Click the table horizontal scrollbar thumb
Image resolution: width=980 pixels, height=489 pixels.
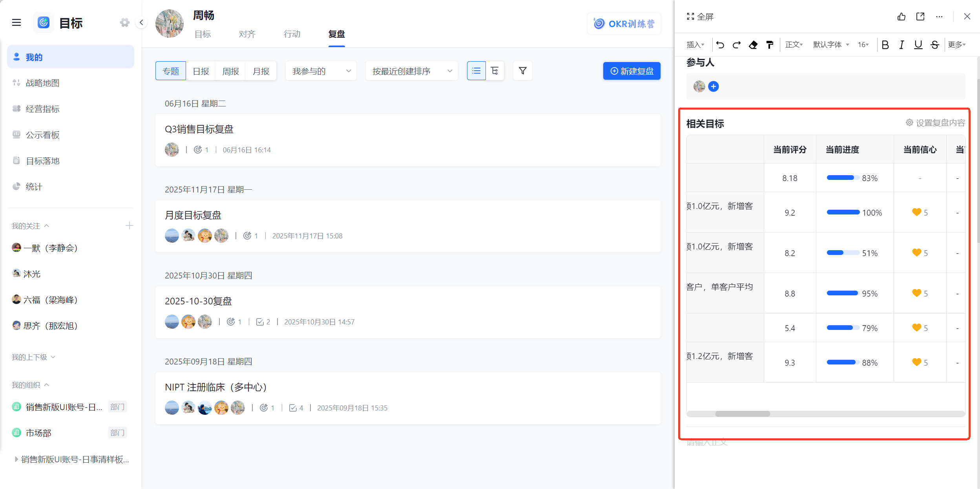pyautogui.click(x=743, y=414)
